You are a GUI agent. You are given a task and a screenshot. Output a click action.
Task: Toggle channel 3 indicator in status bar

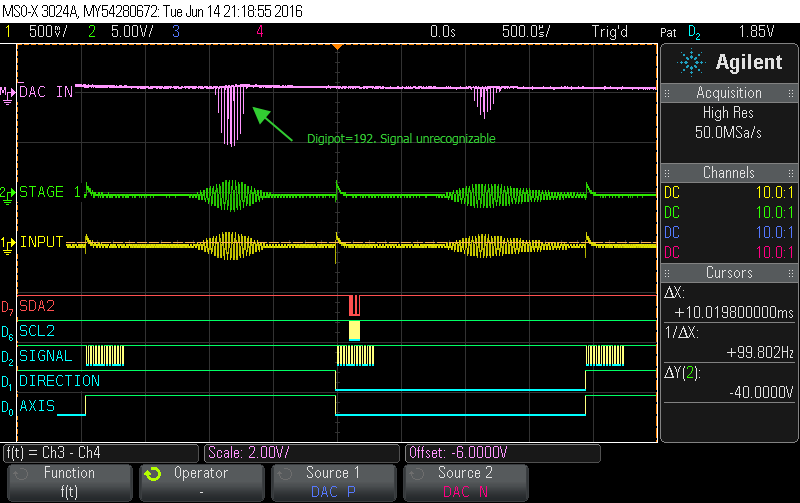click(176, 32)
